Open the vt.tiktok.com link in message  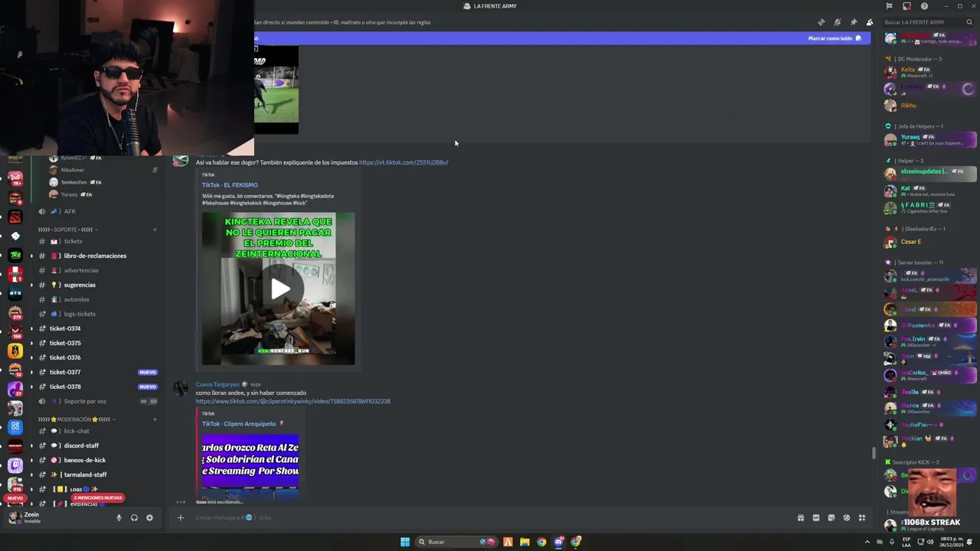(403, 162)
